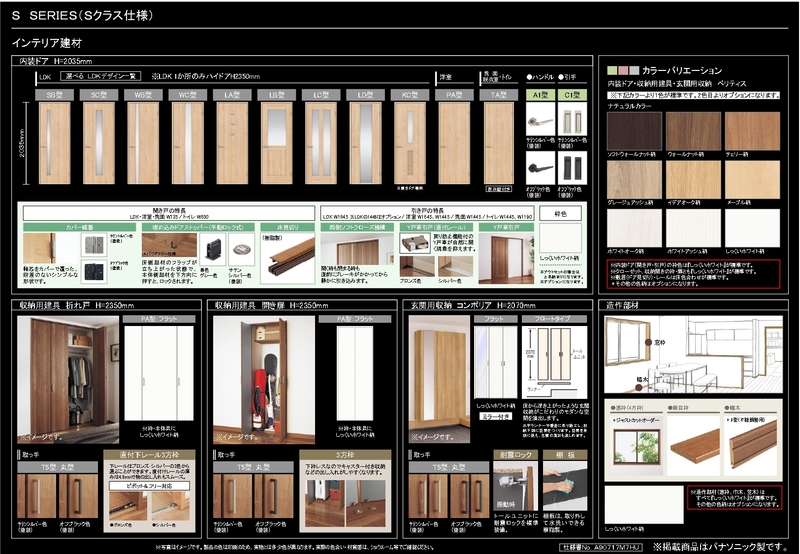The width and height of the screenshot is (800, 554).
Task: Pick the A1型 satin silver lever handle
Action: [x=540, y=124]
